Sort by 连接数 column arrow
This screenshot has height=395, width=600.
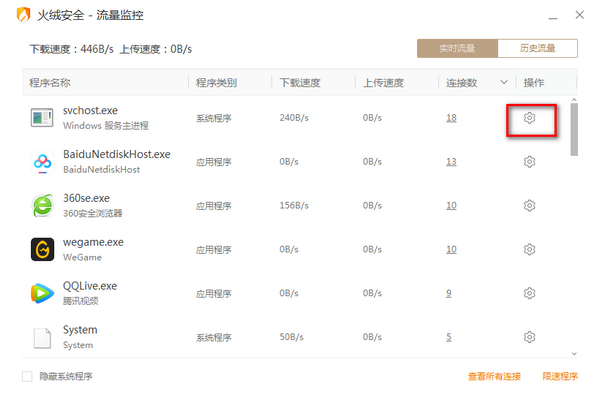pyautogui.click(x=504, y=82)
